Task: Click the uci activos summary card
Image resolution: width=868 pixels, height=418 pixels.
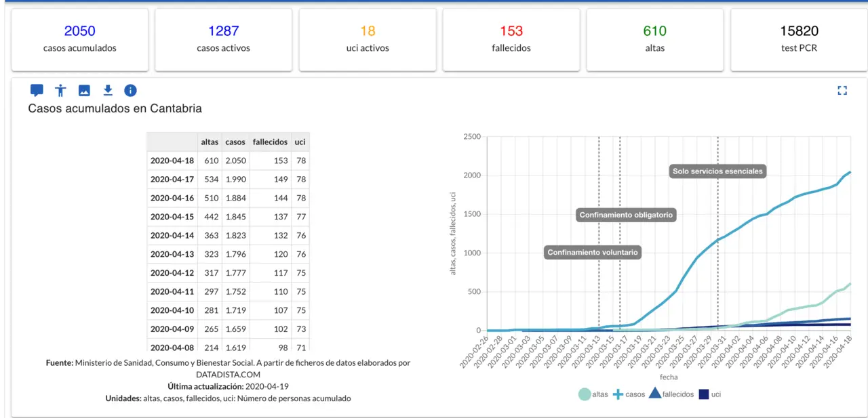Action: 368,39
